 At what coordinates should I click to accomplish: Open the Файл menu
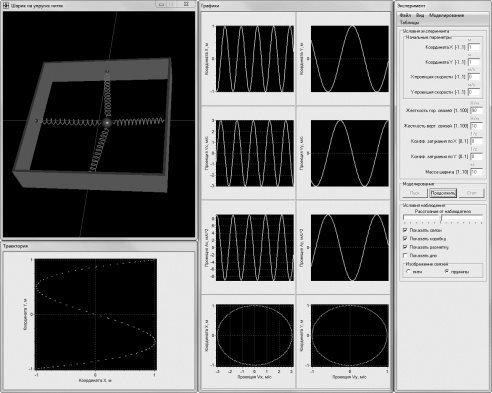(405, 15)
